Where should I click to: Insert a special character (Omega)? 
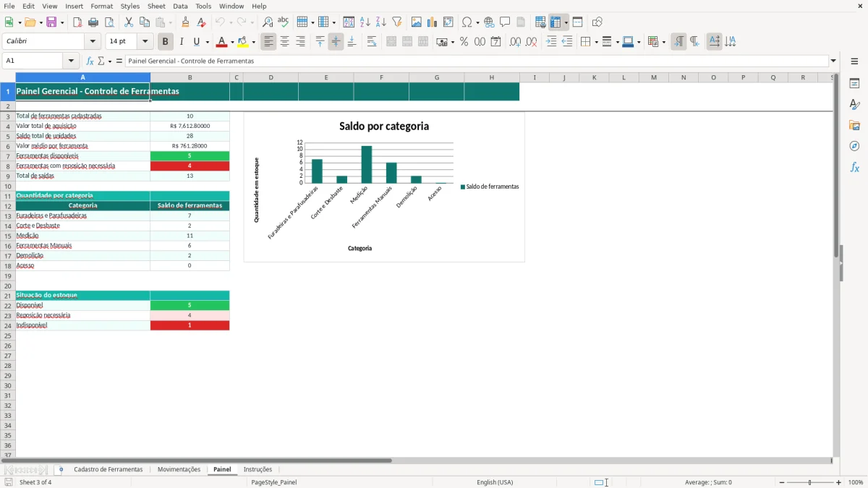click(467, 22)
